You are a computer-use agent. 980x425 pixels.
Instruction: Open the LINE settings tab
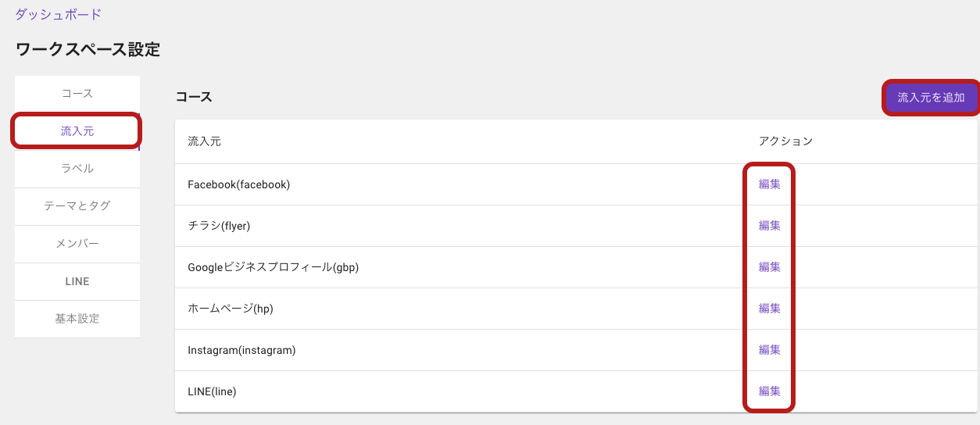point(77,281)
